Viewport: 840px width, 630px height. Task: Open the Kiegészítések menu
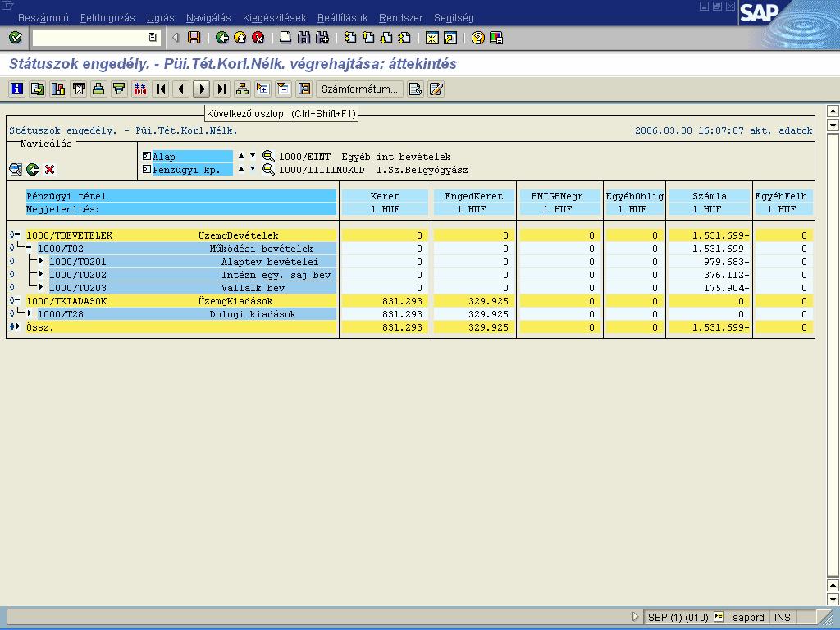(x=274, y=18)
